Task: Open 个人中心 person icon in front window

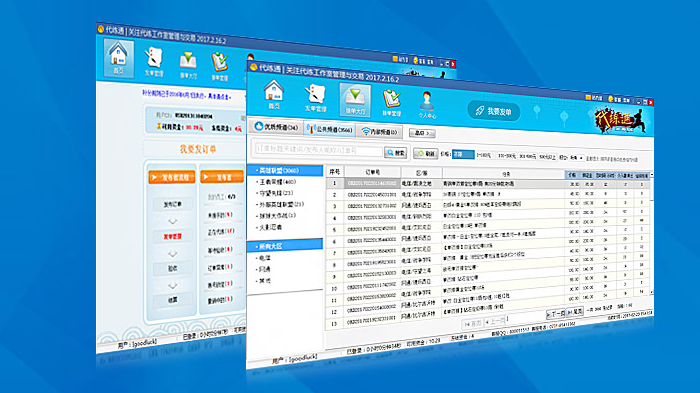Action: 427,105
